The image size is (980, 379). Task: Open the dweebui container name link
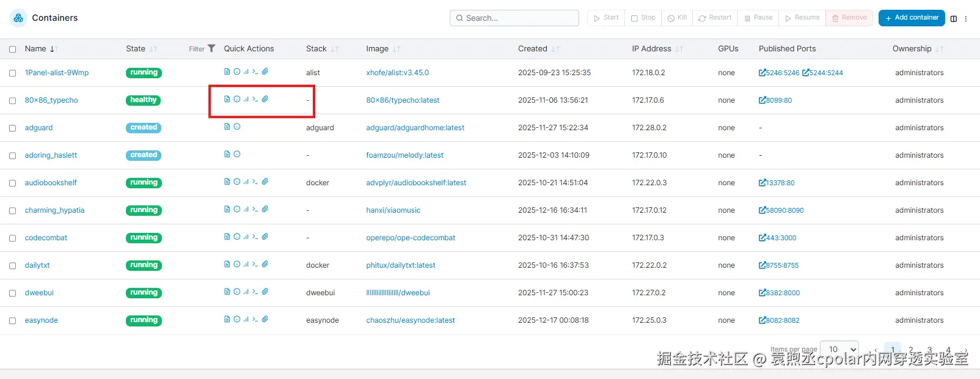[x=39, y=293]
